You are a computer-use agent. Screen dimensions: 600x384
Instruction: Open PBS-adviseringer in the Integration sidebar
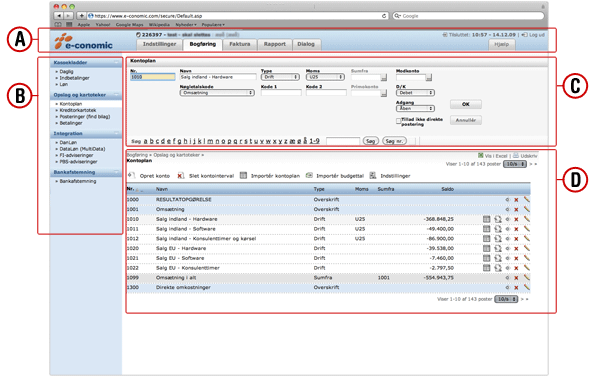(x=78, y=162)
